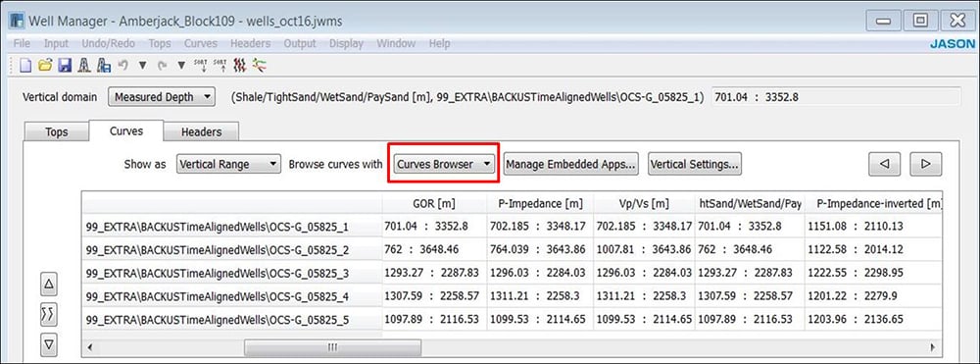
Task: Open the Undo/Redo menu
Action: click(108, 44)
